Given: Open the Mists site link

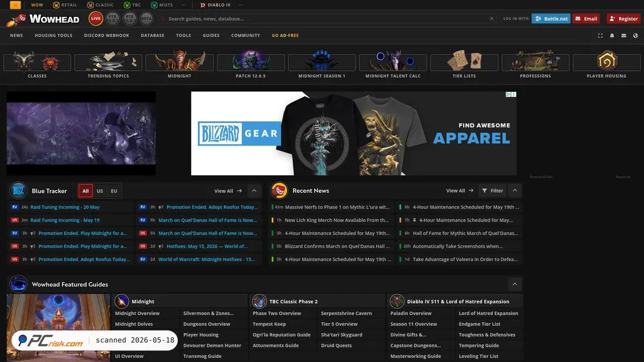Looking at the screenshot, I should point(162,5).
